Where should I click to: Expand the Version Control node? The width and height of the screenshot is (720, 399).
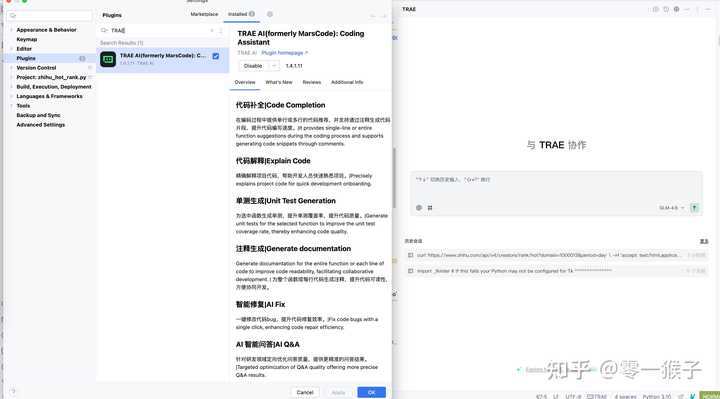[11, 68]
